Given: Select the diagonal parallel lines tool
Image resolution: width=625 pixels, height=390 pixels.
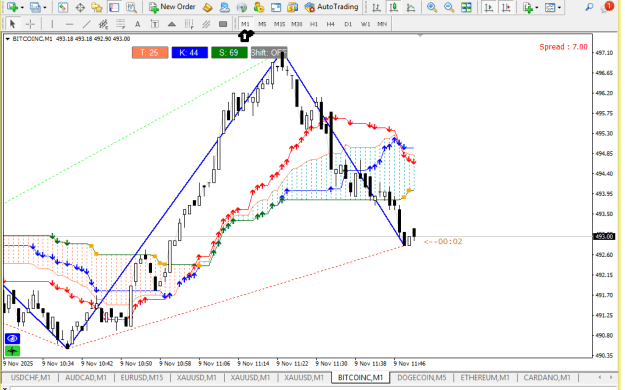Looking at the screenshot, I should pos(206,24).
